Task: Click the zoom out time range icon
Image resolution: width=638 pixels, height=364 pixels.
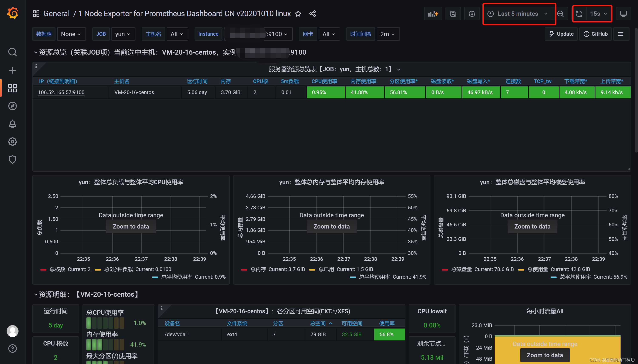Action: (x=560, y=14)
